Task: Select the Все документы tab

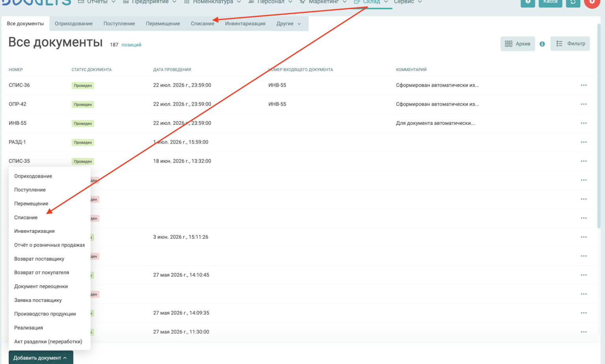Action: click(25, 24)
